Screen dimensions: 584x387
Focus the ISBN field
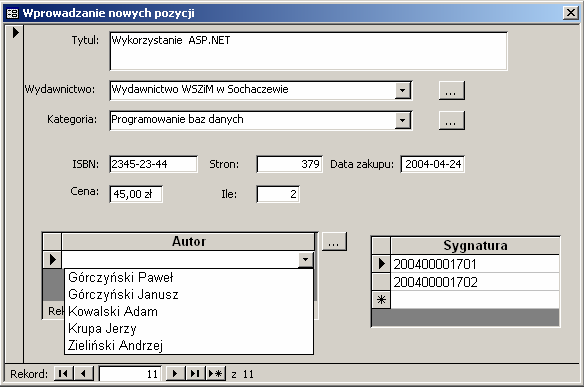153,164
